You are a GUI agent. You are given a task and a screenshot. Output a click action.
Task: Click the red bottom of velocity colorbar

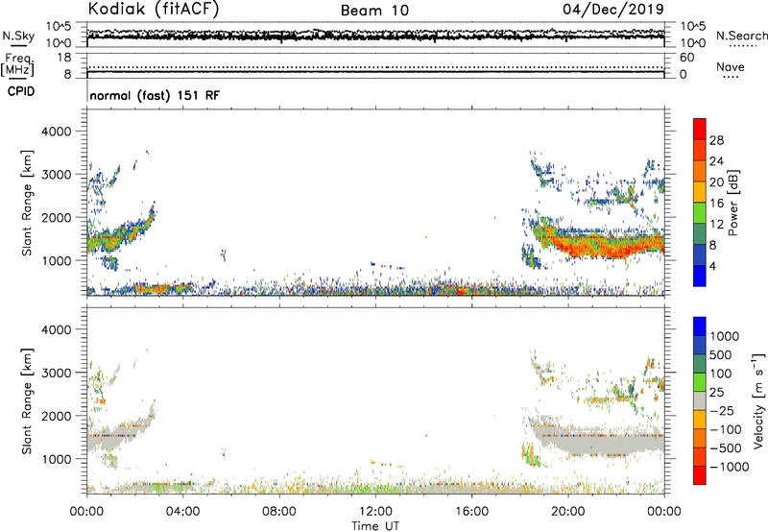(x=700, y=476)
